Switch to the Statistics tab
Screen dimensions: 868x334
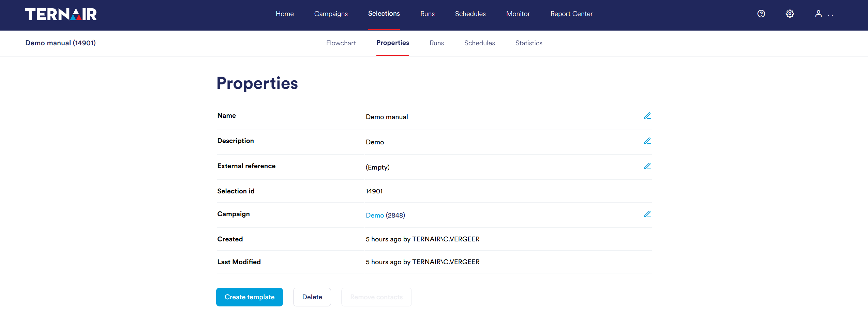[529, 43]
